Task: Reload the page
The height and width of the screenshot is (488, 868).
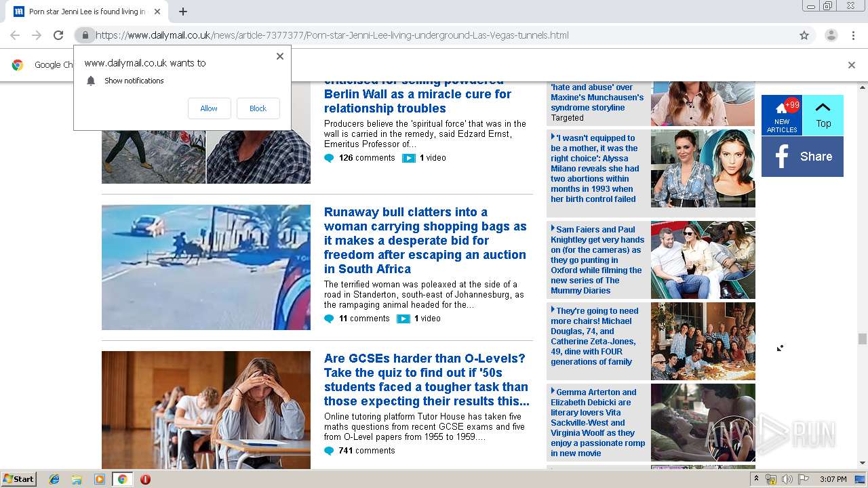Action: point(58,35)
